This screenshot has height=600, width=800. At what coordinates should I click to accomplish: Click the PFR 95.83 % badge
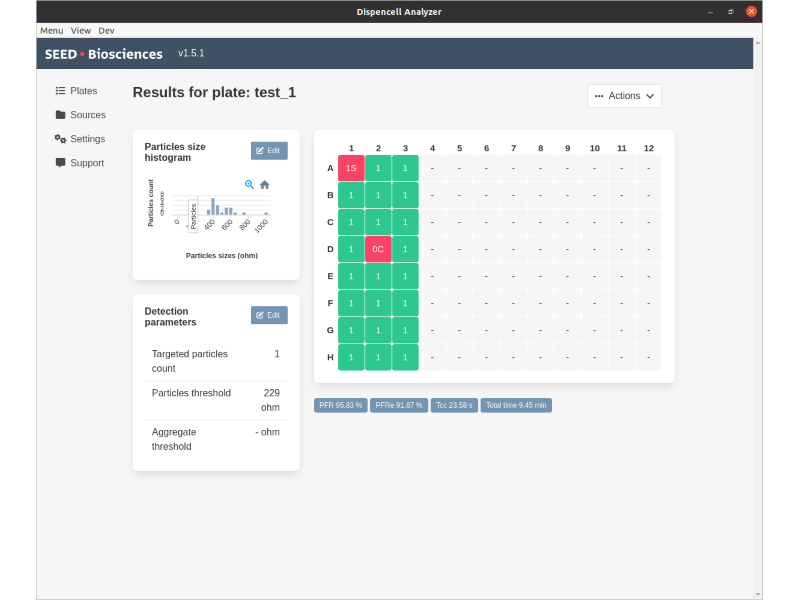[340, 405]
